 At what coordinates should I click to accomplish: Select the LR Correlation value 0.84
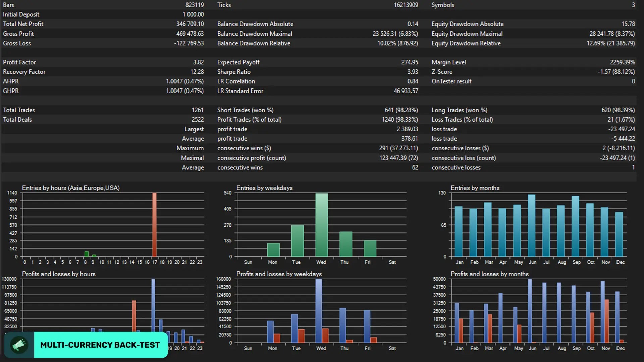(x=413, y=81)
